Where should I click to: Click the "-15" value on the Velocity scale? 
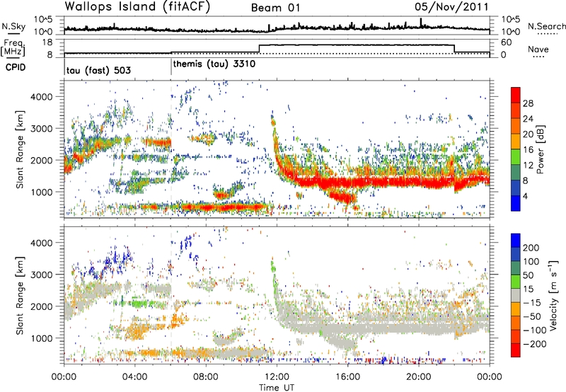point(532,302)
